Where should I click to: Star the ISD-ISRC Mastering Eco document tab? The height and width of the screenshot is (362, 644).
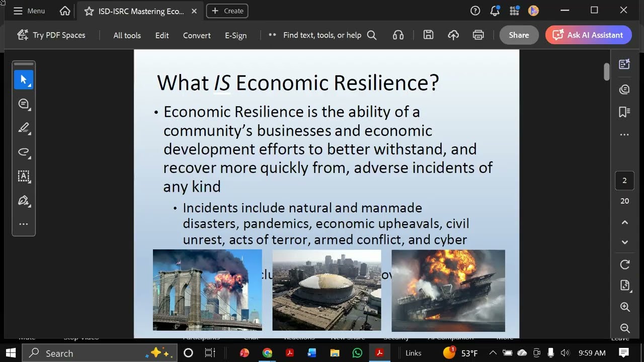point(89,11)
